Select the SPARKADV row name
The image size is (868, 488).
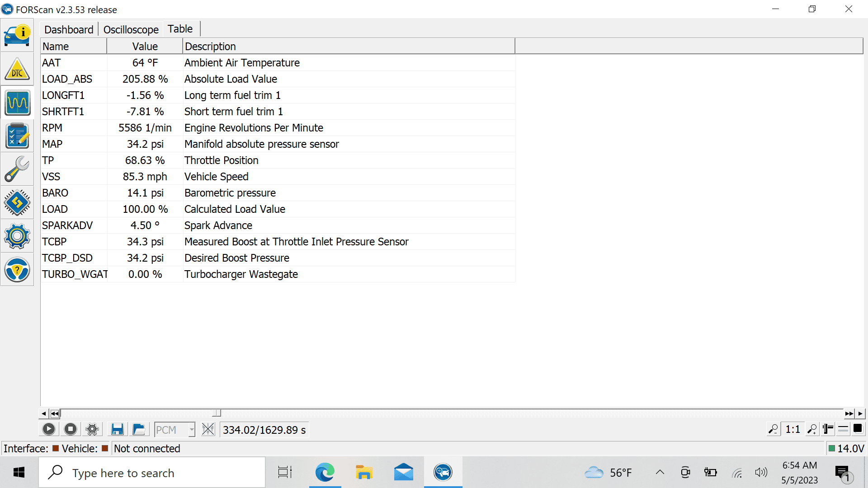pyautogui.click(x=67, y=225)
